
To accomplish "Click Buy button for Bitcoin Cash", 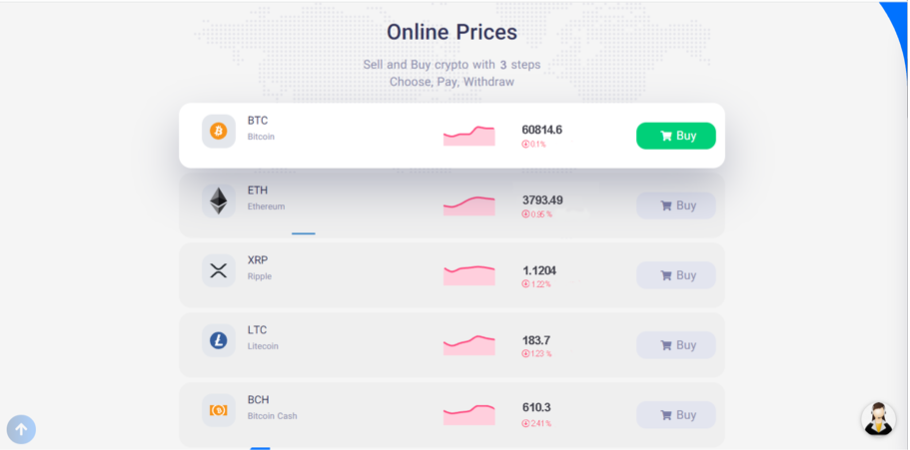I will pyautogui.click(x=676, y=415).
